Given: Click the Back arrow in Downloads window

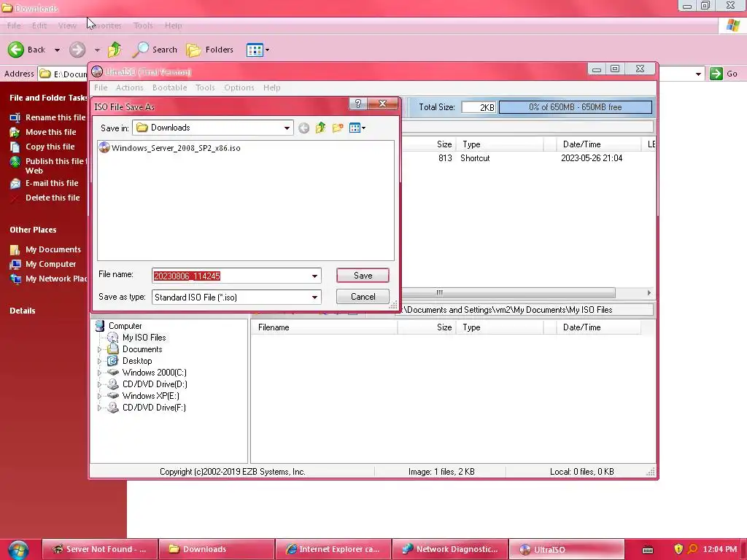Looking at the screenshot, I should pyautogui.click(x=16, y=50).
